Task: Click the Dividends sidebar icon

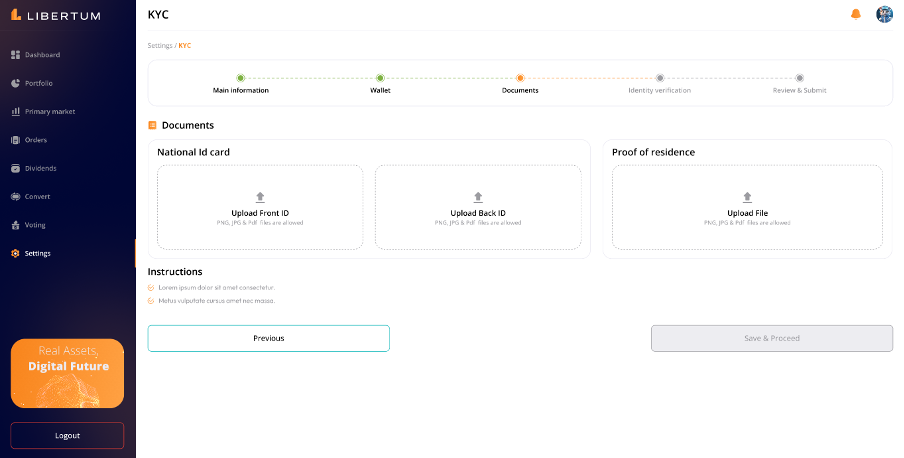Action: (15, 168)
